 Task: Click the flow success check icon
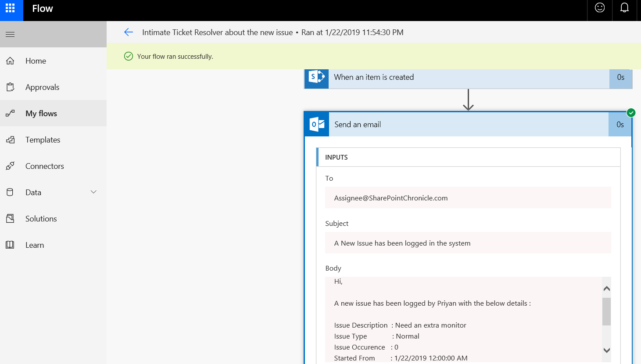129,56
